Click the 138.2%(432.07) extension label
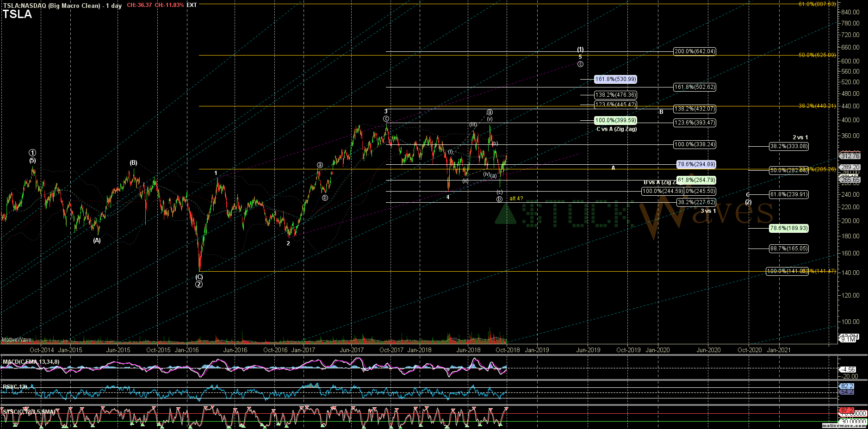This screenshot has height=429, width=868. tap(694, 109)
